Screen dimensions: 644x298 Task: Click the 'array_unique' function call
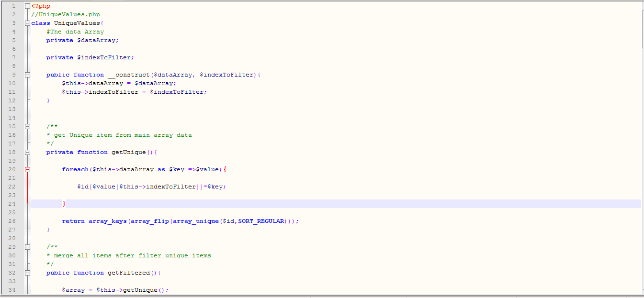pos(196,221)
